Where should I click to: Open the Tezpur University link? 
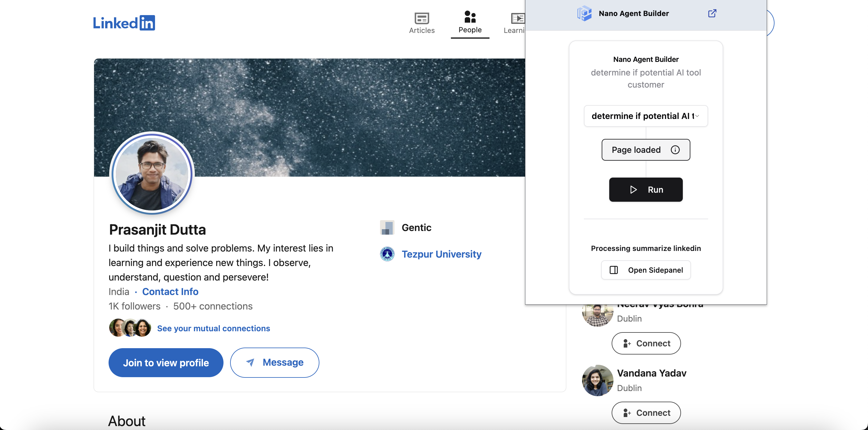coord(442,254)
